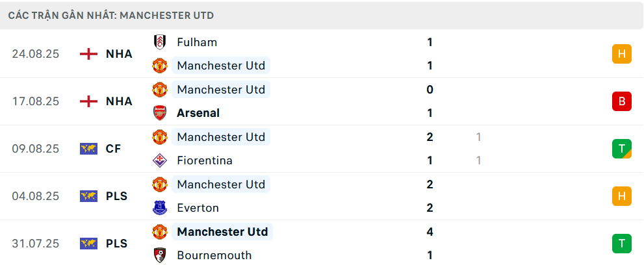
Task: Click the Everton club crest icon
Action: point(159,208)
